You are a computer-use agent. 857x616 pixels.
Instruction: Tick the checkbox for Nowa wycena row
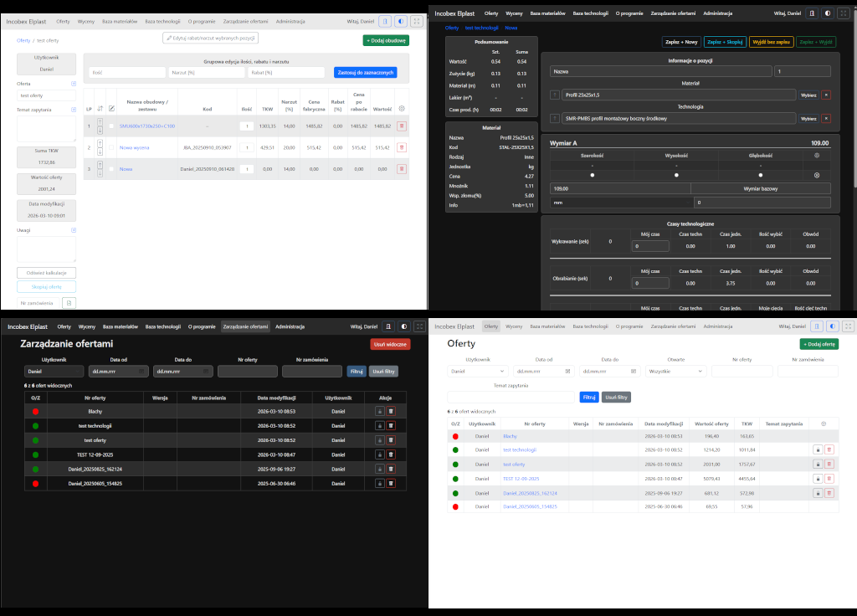click(x=111, y=147)
